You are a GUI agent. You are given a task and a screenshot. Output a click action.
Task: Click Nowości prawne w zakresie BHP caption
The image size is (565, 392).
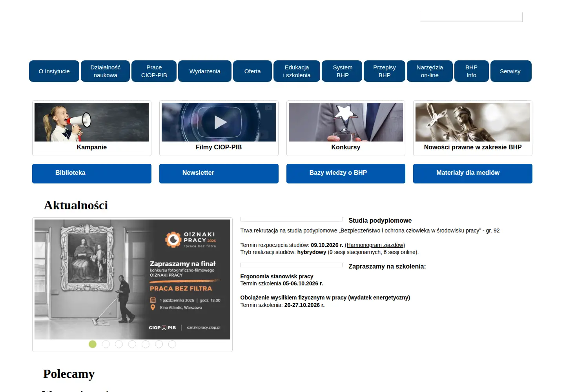click(x=473, y=147)
